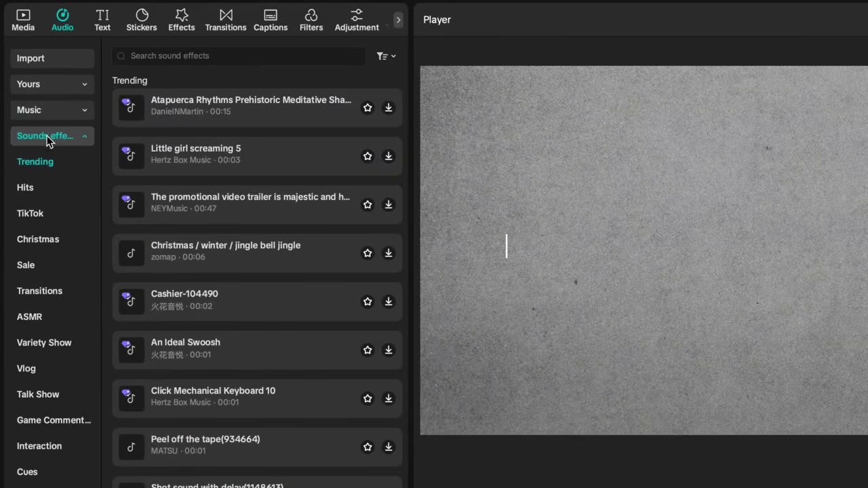This screenshot has width=868, height=488.
Task: Click the Search sound effects field
Action: [239, 56]
